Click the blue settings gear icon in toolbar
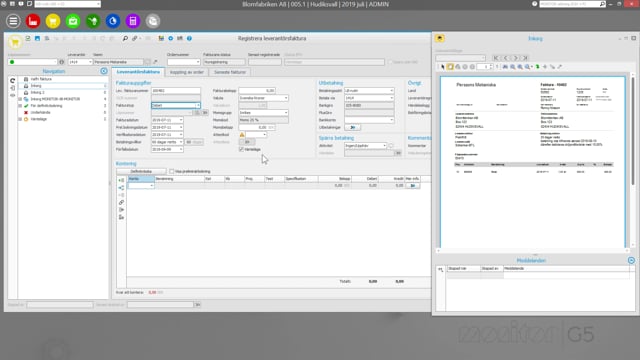The height and width of the screenshot is (360, 640). tap(171, 38)
